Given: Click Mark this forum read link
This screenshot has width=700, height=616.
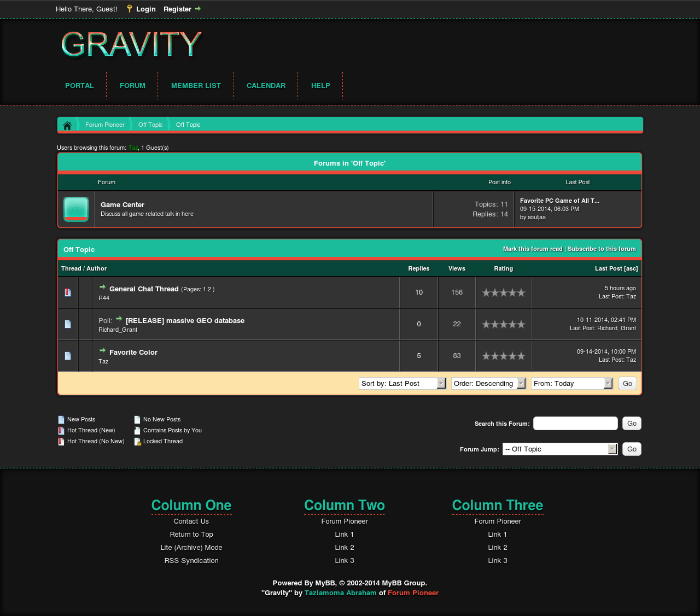Looking at the screenshot, I should coord(532,249).
